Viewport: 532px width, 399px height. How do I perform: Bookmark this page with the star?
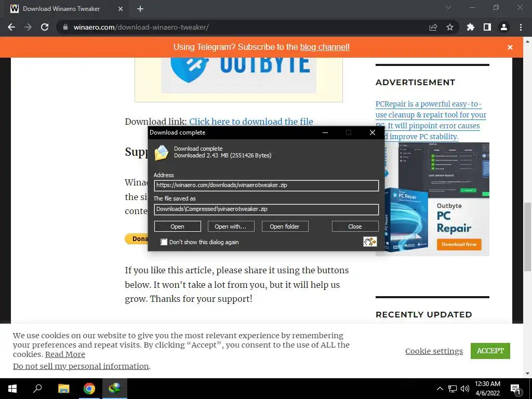point(450,27)
